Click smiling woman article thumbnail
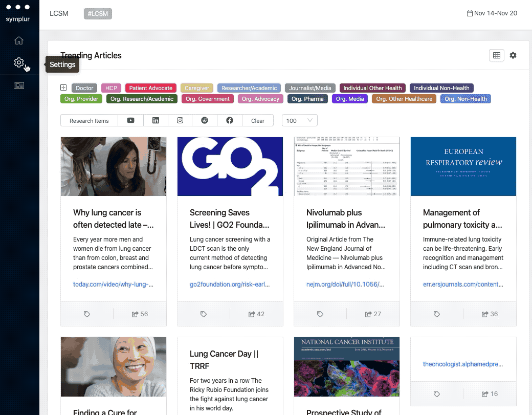This screenshot has width=532, height=415. coord(114,366)
